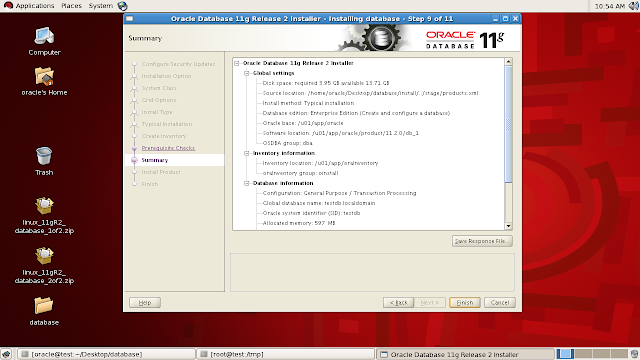Click scroll up arrow in summary tree
640x360 pixels.
(508, 62)
